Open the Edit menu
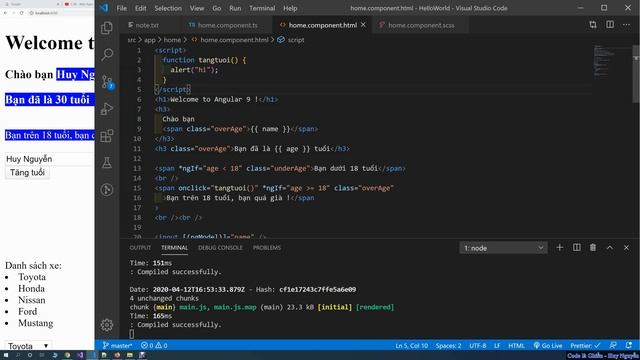This screenshot has height=360, width=640. (140, 8)
